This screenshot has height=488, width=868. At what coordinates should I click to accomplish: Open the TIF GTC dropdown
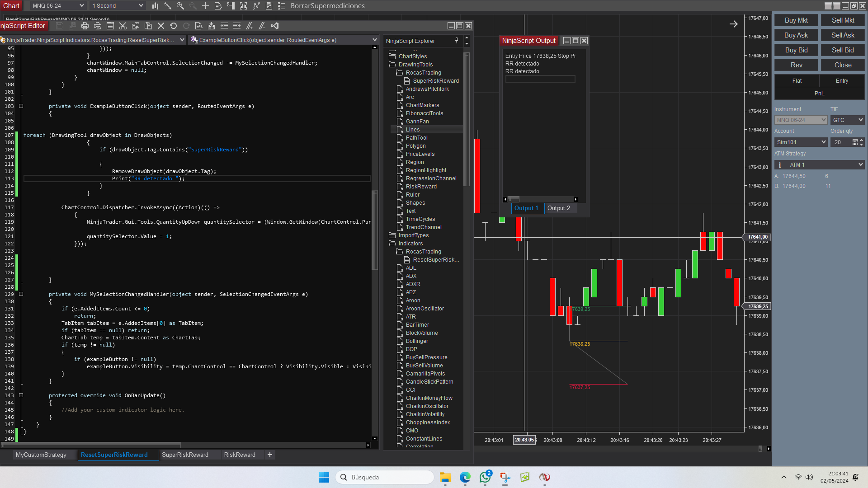(847, 120)
